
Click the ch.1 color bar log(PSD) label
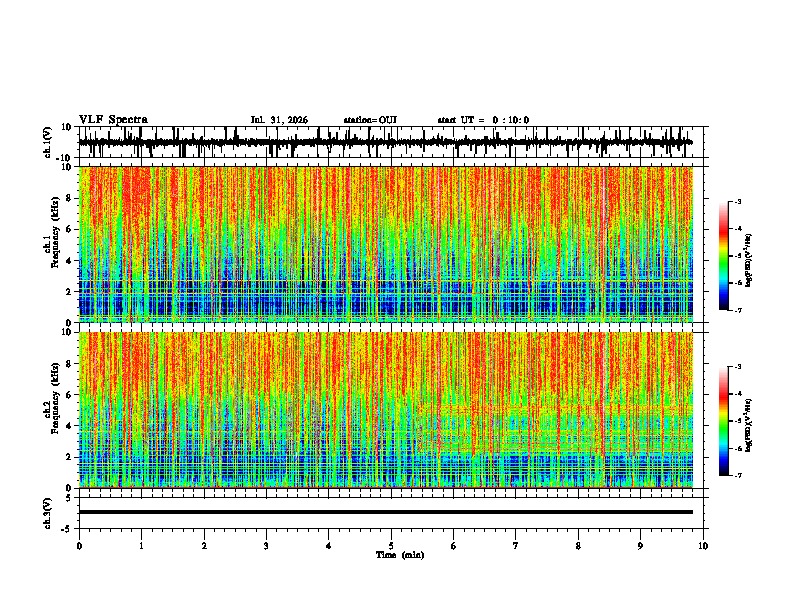click(749, 261)
